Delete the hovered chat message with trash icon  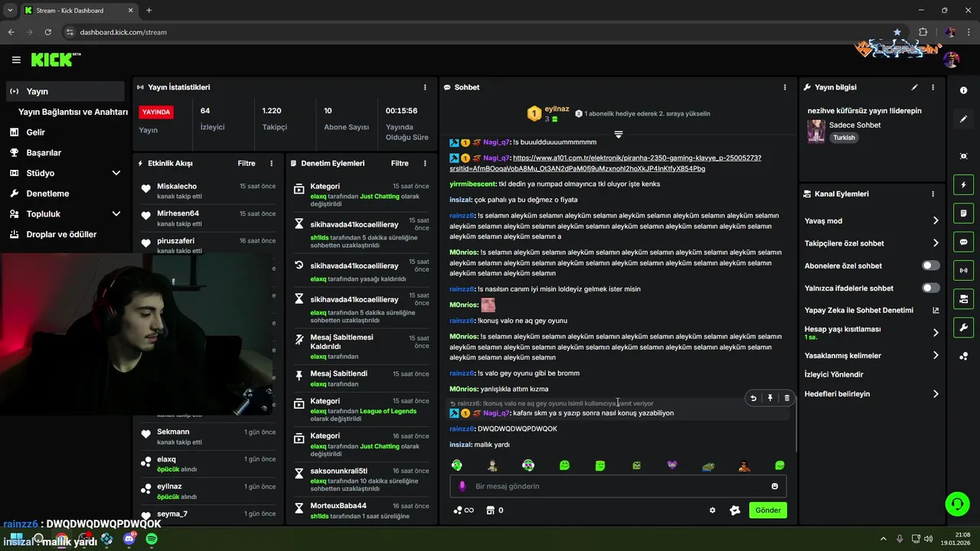[787, 398]
